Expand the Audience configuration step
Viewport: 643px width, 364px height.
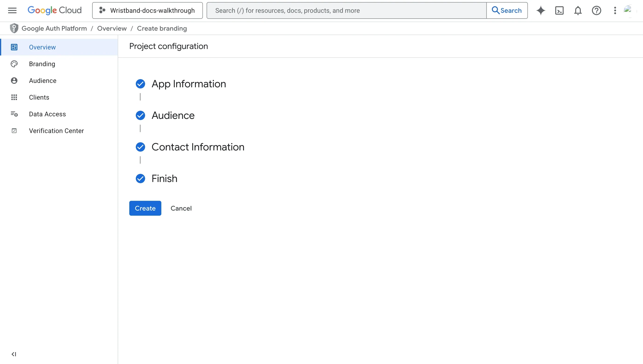(173, 115)
